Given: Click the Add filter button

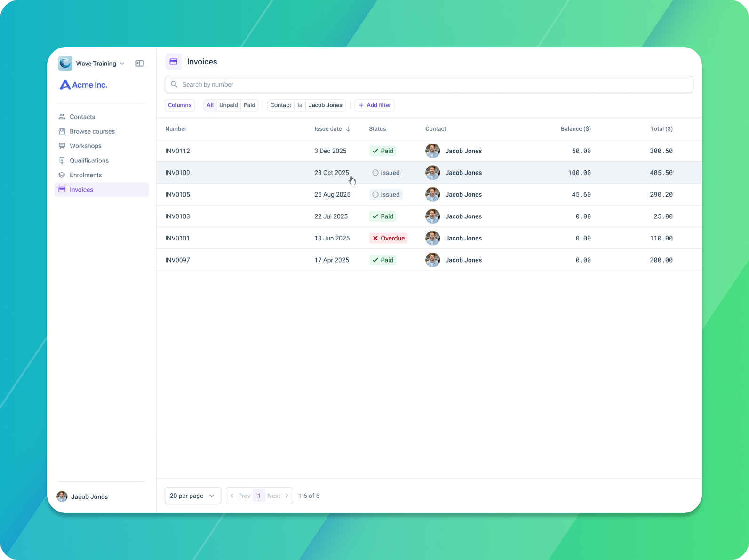Looking at the screenshot, I should [x=374, y=105].
